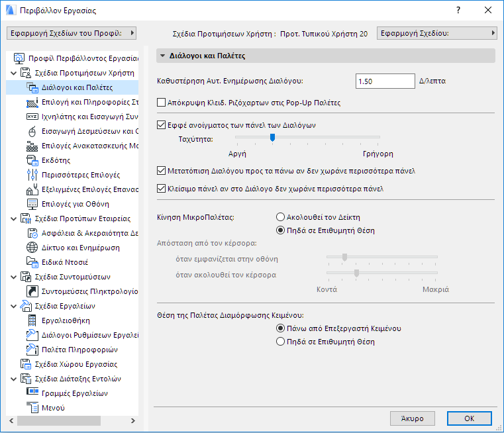Viewport: 504px width, 433px height.
Task: Open Εφαρμογή Σχεδίων του Προφίλ dropdown
Action: pyautogui.click(x=72, y=33)
